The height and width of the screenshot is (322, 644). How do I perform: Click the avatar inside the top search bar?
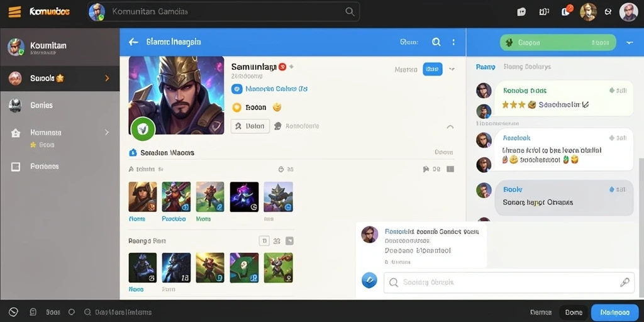pos(97,12)
